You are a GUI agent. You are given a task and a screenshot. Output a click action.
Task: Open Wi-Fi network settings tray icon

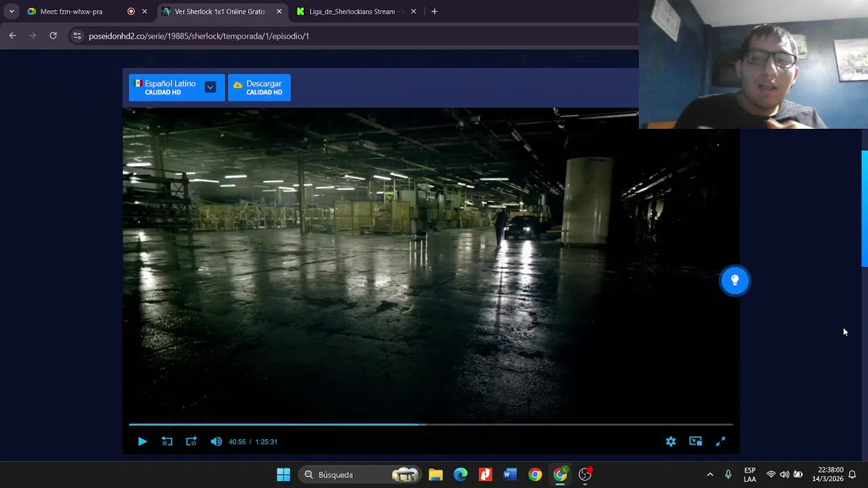coord(771,474)
